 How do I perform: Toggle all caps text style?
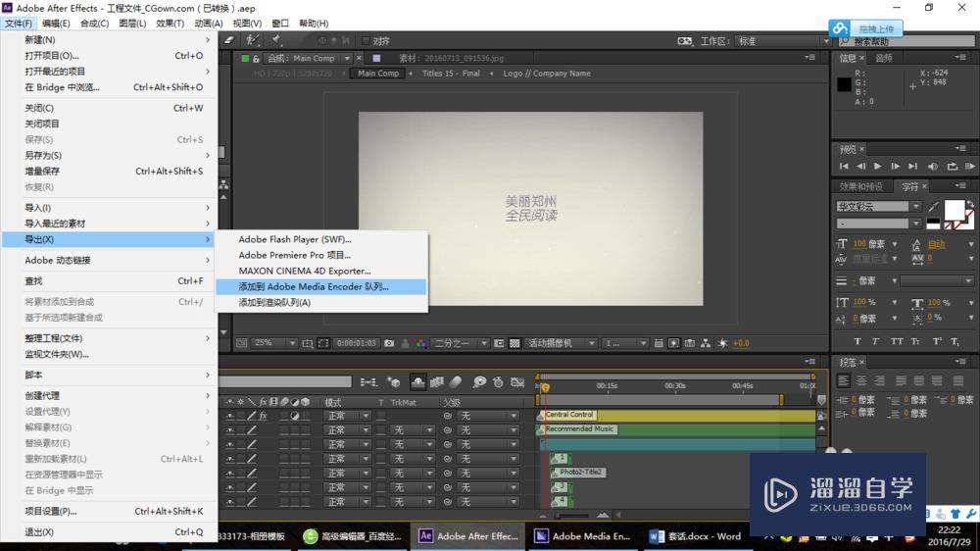pyautogui.click(x=897, y=341)
